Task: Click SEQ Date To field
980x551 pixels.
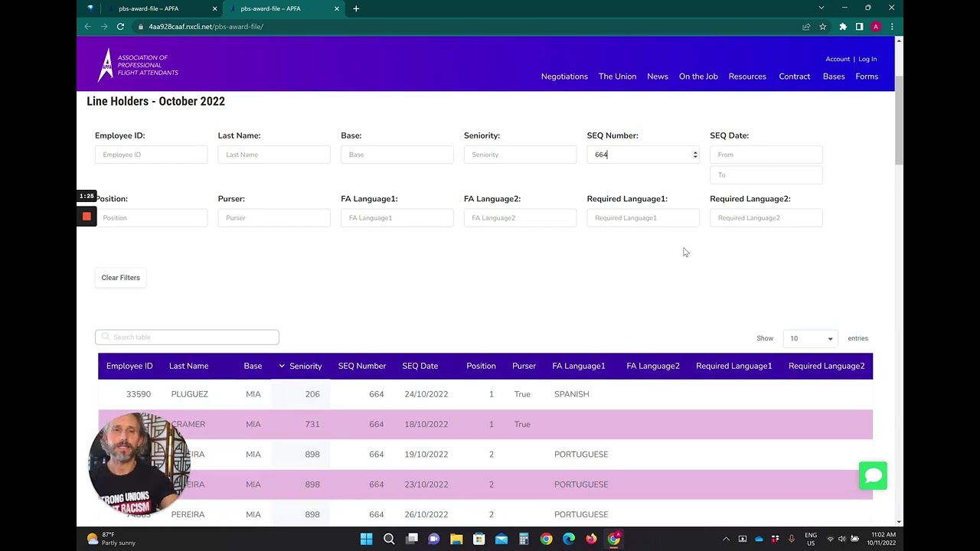Action: (x=766, y=175)
